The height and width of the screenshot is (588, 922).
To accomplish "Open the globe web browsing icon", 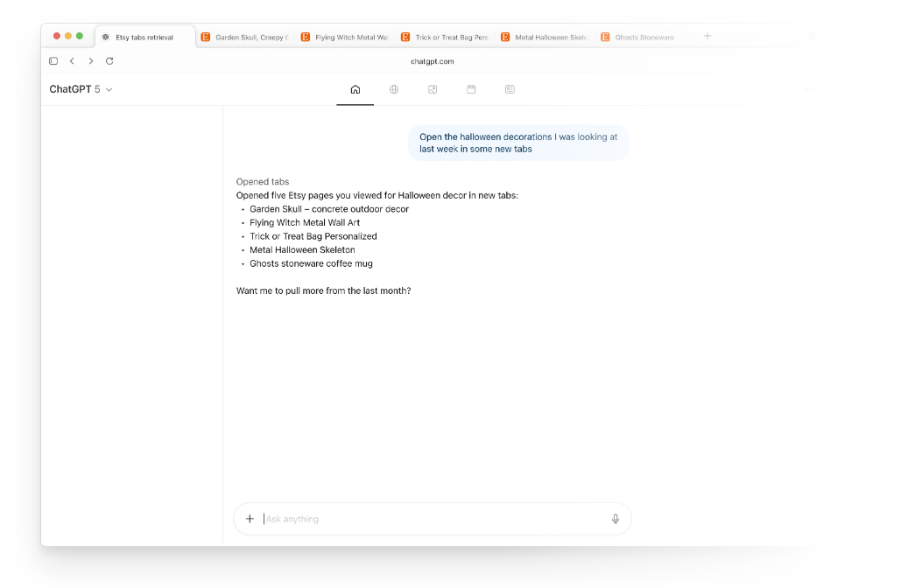I will point(394,89).
